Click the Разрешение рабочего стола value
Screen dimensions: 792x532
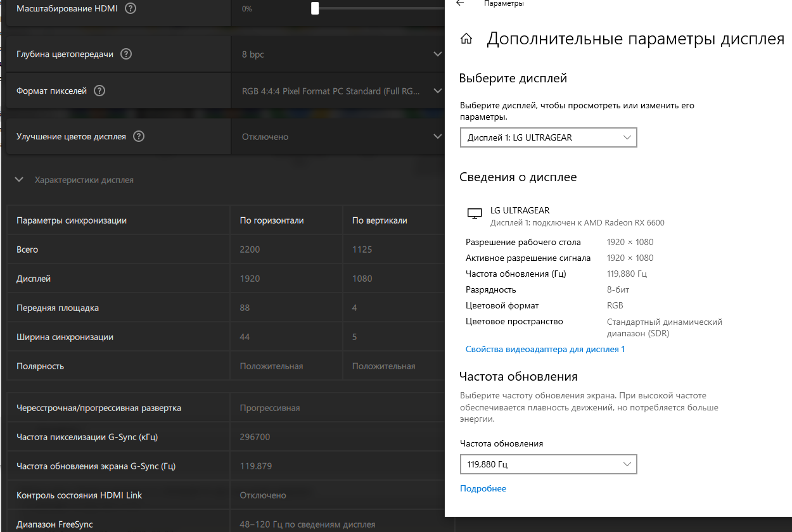tap(630, 242)
